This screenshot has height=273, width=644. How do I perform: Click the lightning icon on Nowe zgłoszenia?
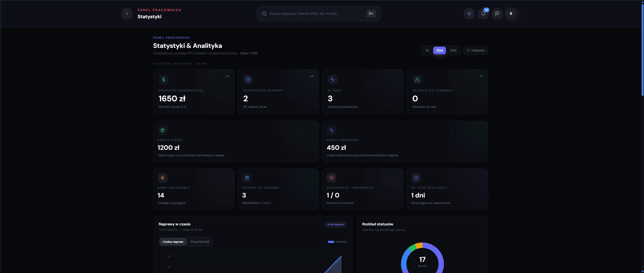[x=163, y=178]
